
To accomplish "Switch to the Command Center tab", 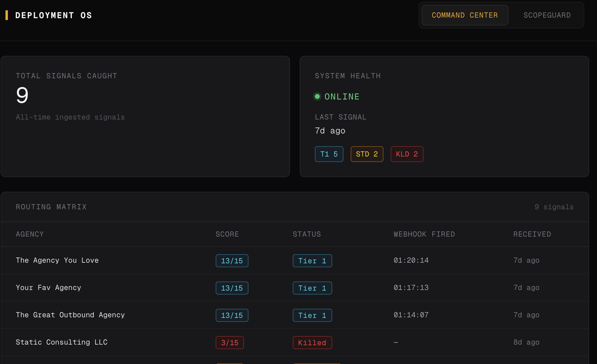I will click(x=465, y=15).
